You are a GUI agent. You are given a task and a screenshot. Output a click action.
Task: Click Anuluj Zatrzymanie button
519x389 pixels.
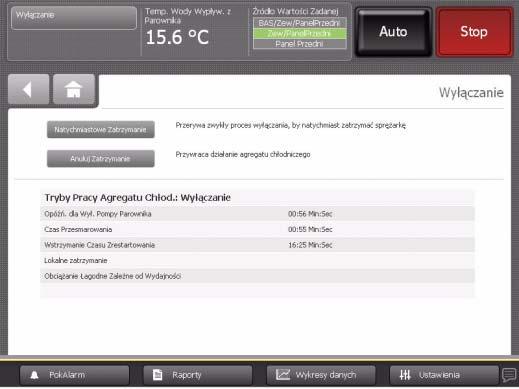101,159
